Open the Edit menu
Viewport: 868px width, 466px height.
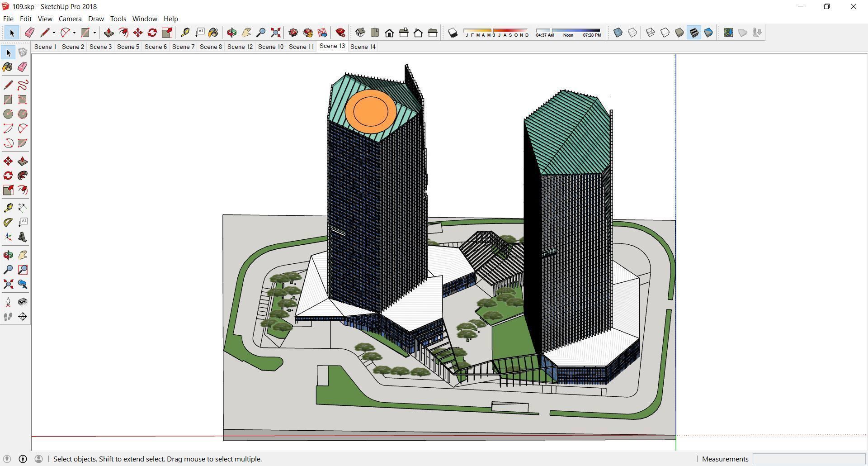point(25,19)
